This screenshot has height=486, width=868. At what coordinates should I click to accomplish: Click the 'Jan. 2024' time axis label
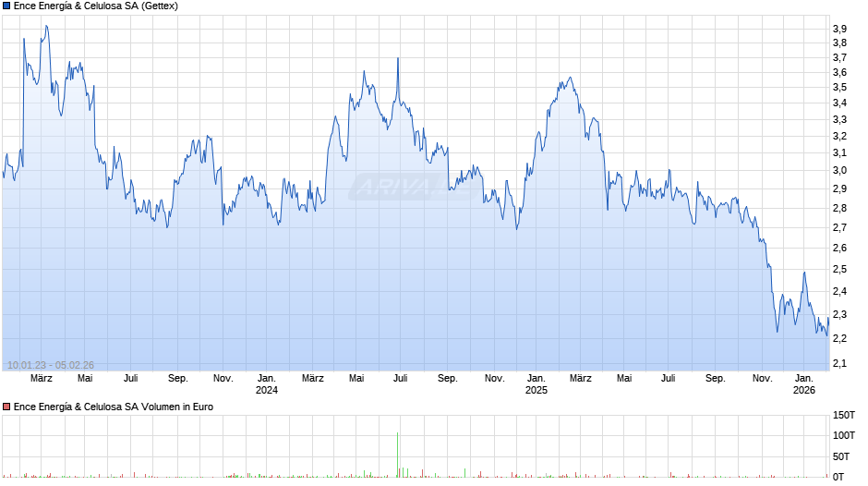click(x=266, y=384)
